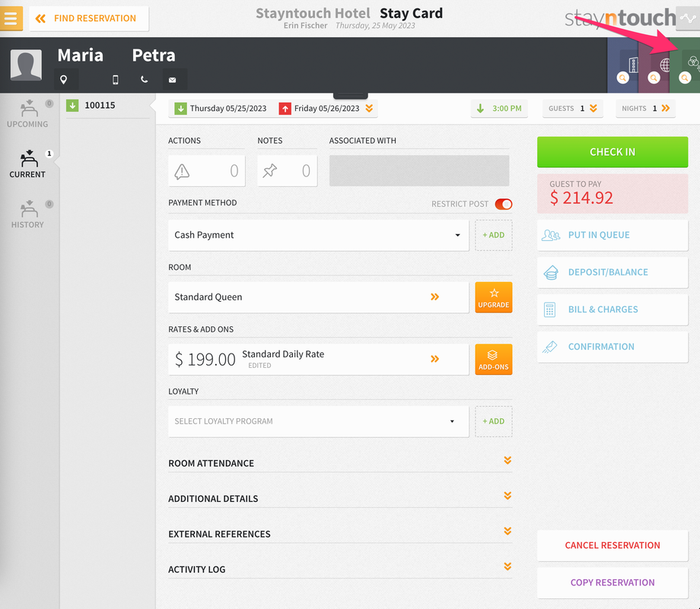This screenshot has width=700, height=609.
Task: Edit the 3:00 PM arrival time
Action: [x=499, y=109]
